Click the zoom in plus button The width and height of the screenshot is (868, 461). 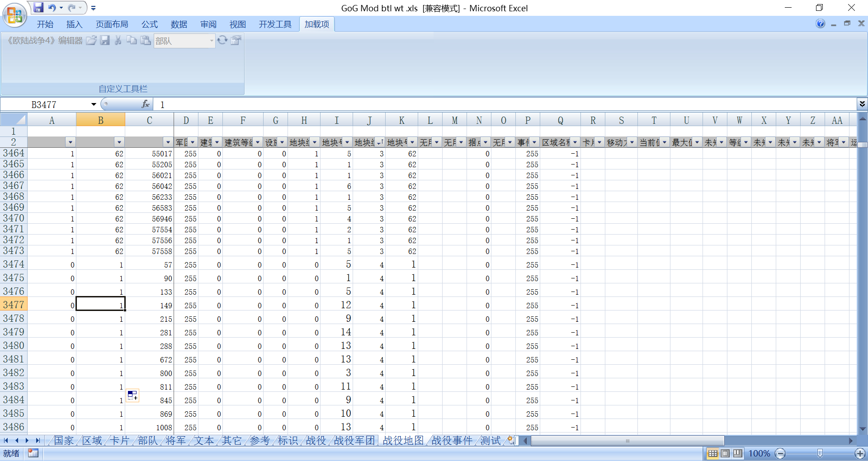pos(860,453)
